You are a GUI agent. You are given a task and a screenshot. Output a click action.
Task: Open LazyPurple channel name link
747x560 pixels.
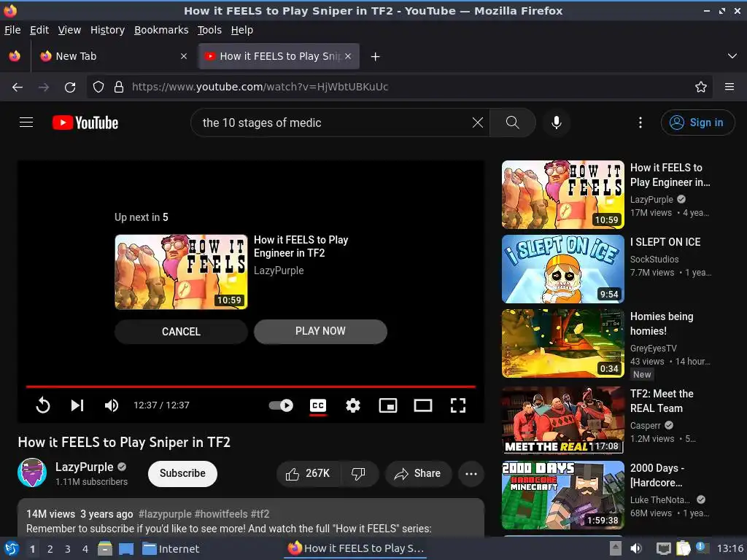[x=85, y=467]
